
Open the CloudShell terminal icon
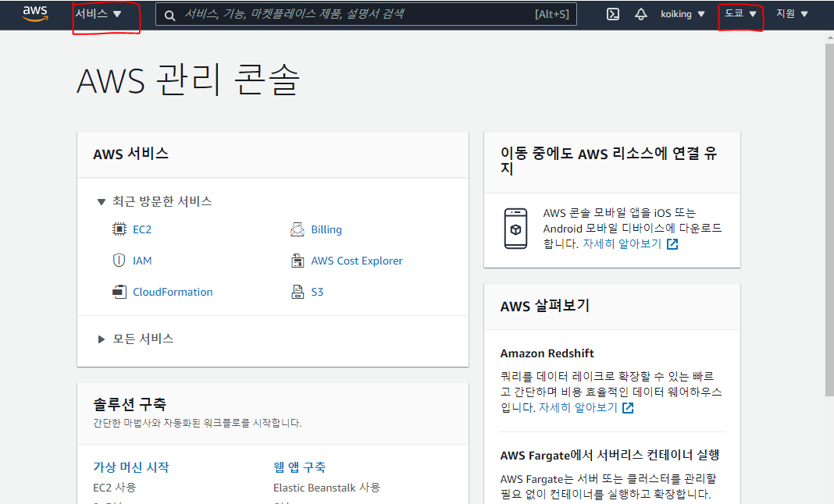coord(613,14)
